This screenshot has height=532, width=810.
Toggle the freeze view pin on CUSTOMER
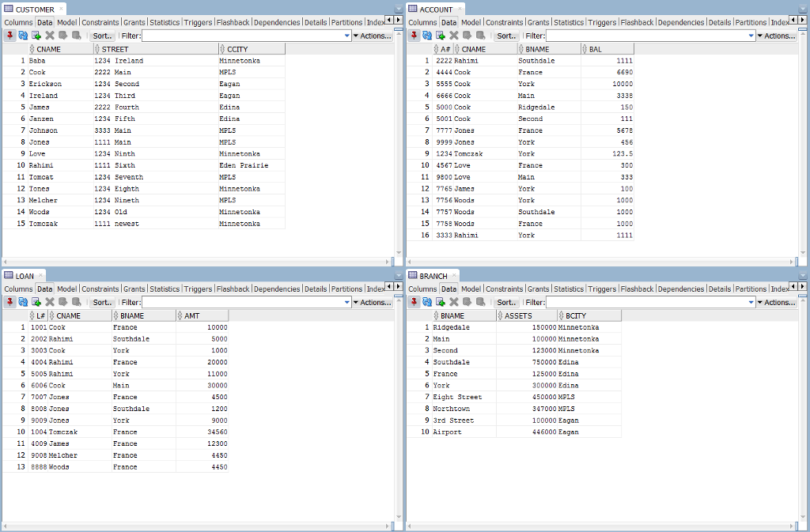coord(9,36)
